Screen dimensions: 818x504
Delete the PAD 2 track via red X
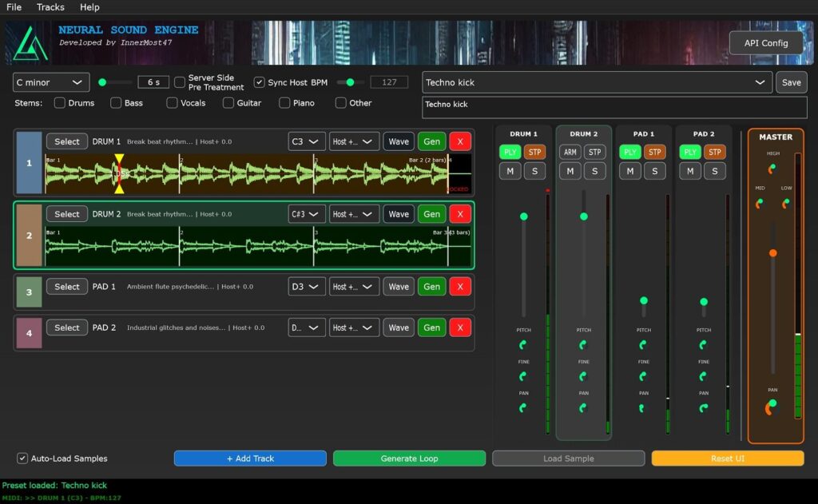point(461,327)
